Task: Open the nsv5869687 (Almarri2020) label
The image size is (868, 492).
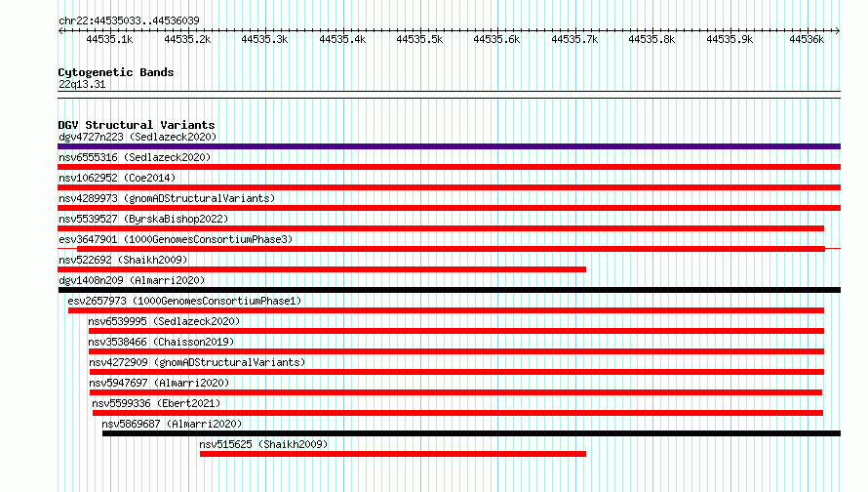Action: (x=172, y=424)
